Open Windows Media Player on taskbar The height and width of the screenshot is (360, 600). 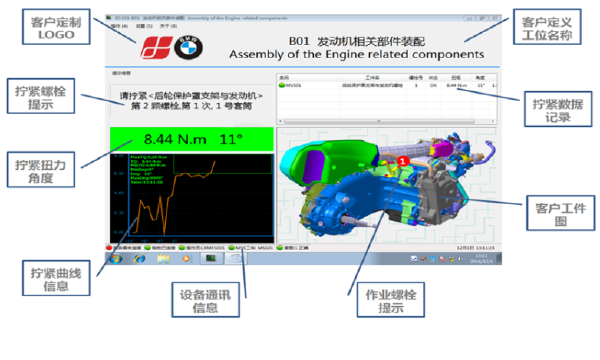point(186,259)
